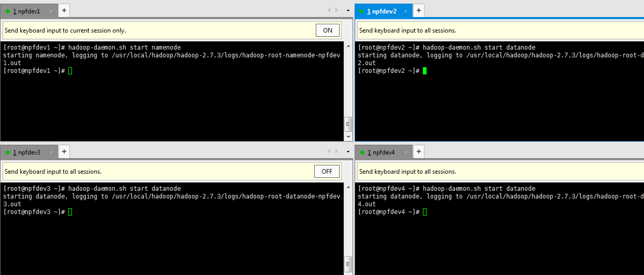Toggle the OFF button in npfdev3 pane
The height and width of the screenshot is (275, 644).
click(327, 172)
